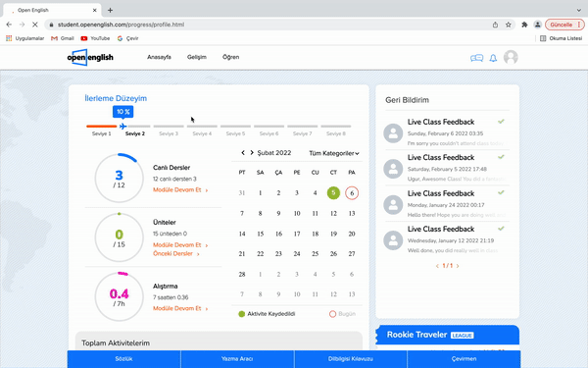Open the Öğren menu

tap(230, 57)
